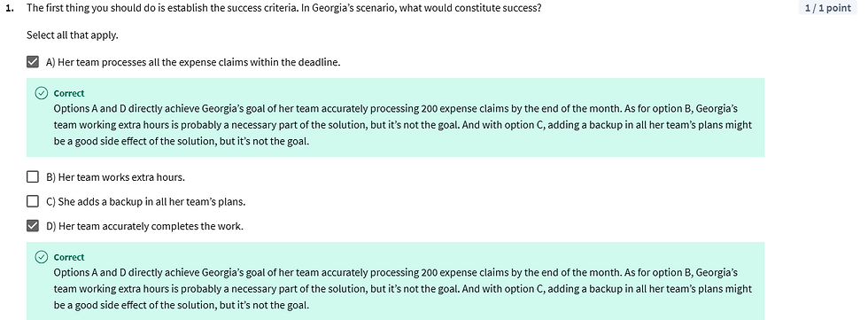
Task: Click the green checkmark icon under option D
Action: [42, 257]
